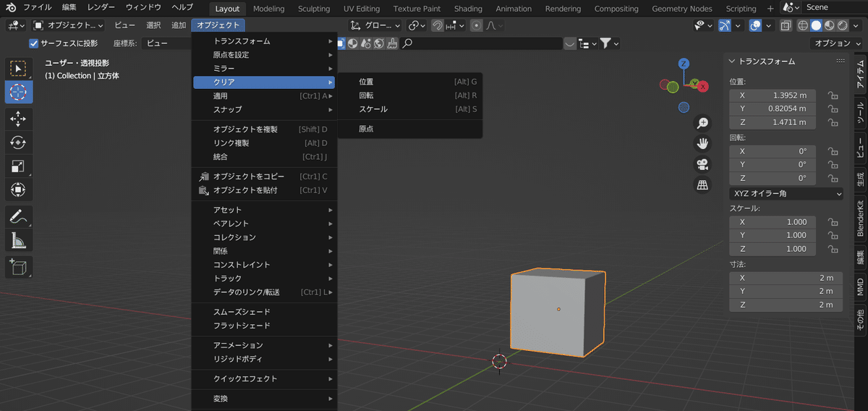868x411 pixels.
Task: Open the editor type dropdown
Action: pos(17,25)
